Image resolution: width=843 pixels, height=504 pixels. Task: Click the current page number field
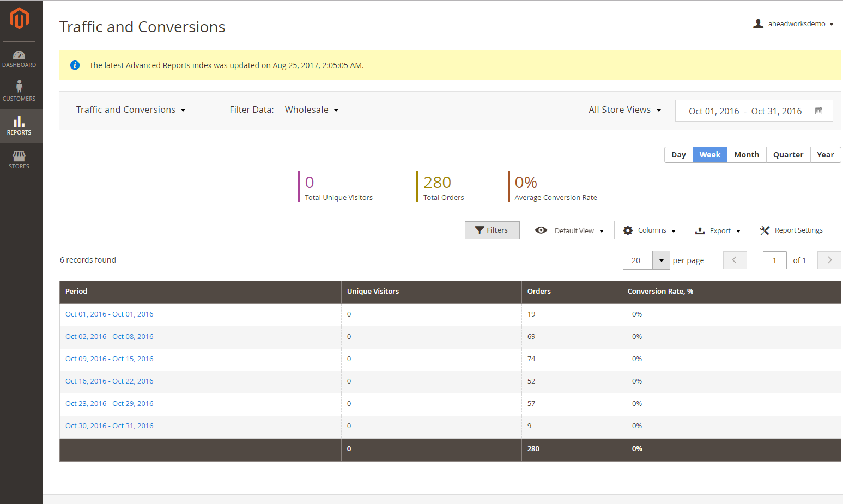tap(774, 260)
